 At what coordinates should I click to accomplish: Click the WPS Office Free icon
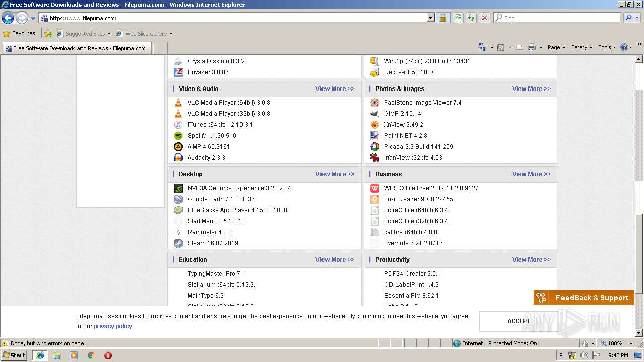click(374, 188)
